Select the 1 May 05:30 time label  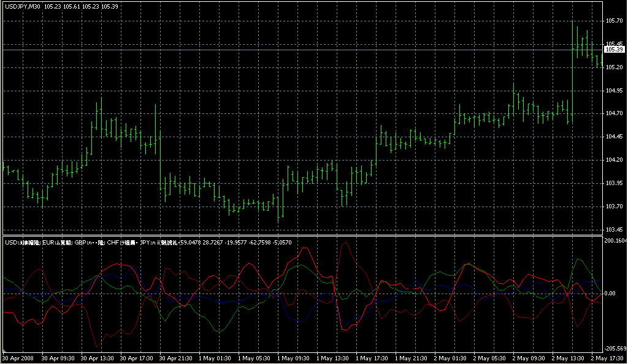pyautogui.click(x=254, y=358)
